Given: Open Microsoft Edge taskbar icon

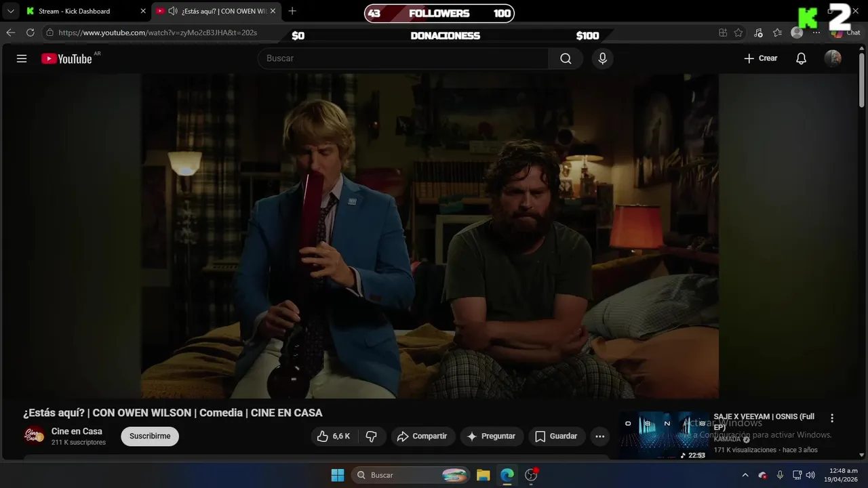Looking at the screenshot, I should tap(507, 475).
